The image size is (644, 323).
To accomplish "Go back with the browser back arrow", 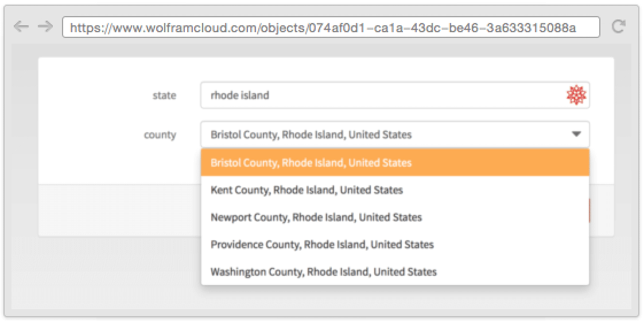I will [x=21, y=27].
